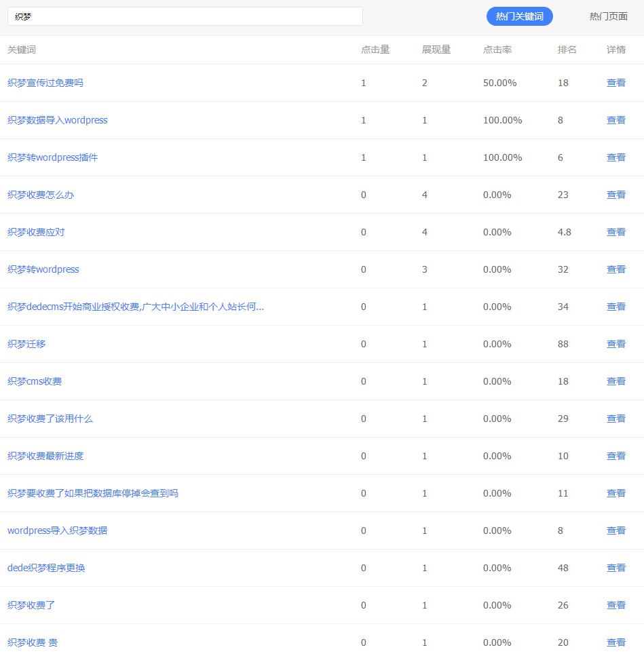The height and width of the screenshot is (656, 644).
Task: Open keyword link 织梦收费怎么办
Action: click(x=41, y=195)
